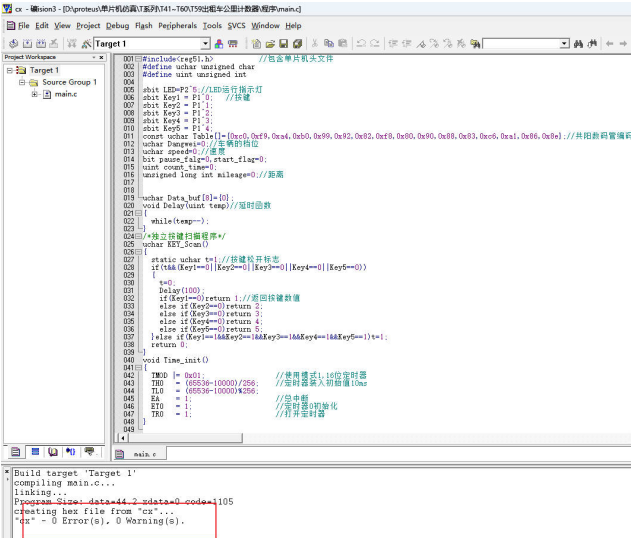Collapse the Target 1 tree node

[x=10, y=70]
